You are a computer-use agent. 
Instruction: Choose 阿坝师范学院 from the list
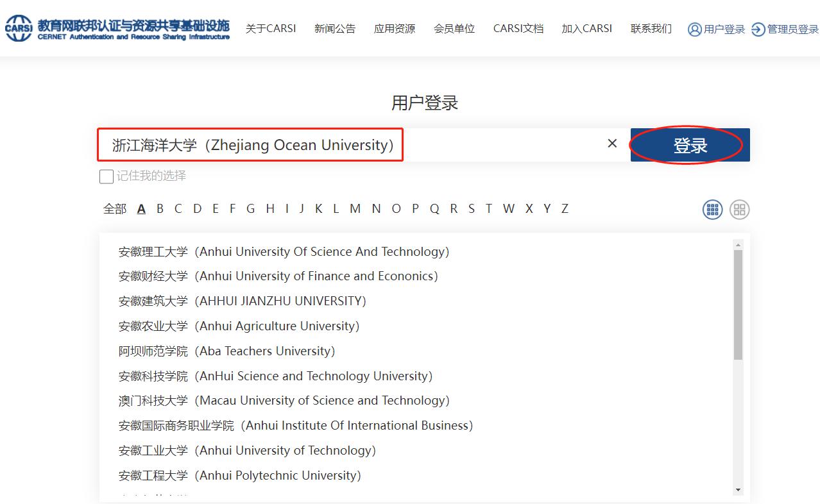click(x=226, y=351)
